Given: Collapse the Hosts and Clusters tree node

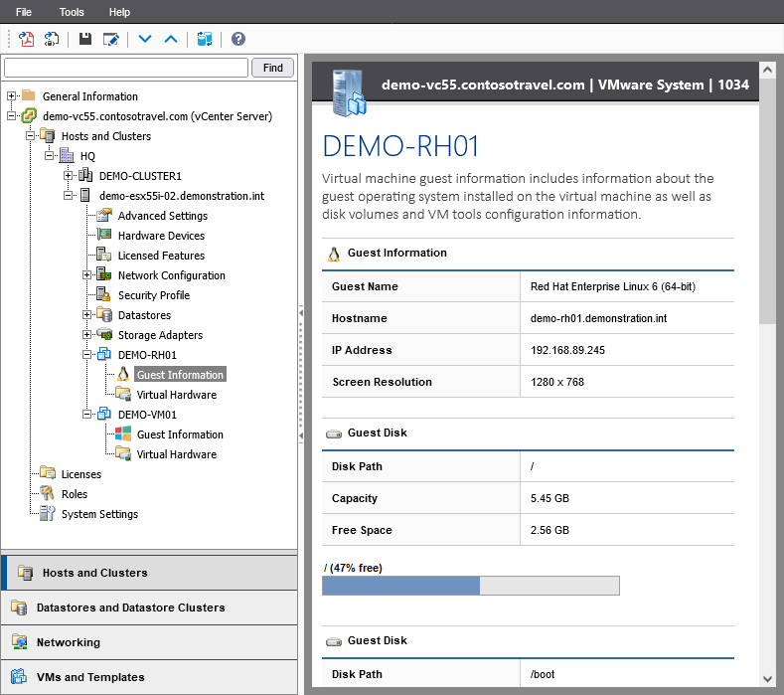Looking at the screenshot, I should coord(30,135).
